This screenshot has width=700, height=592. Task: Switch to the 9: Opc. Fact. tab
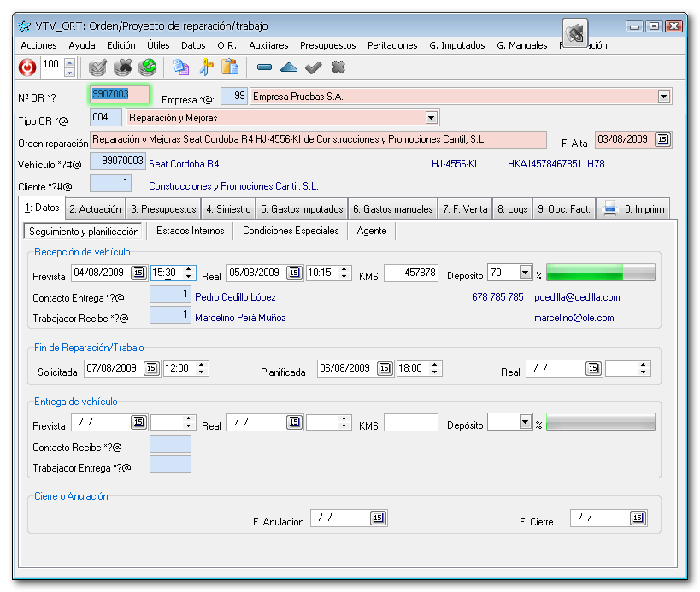[x=564, y=209]
